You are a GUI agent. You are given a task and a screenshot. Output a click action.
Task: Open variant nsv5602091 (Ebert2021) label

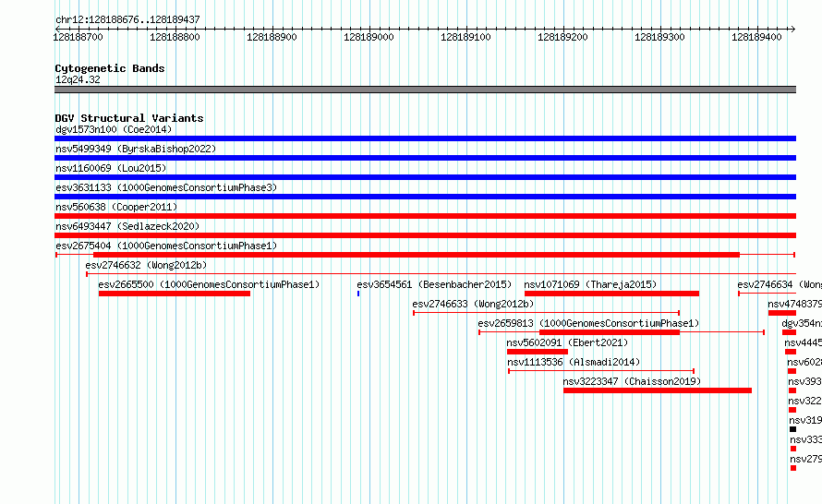[x=567, y=342]
